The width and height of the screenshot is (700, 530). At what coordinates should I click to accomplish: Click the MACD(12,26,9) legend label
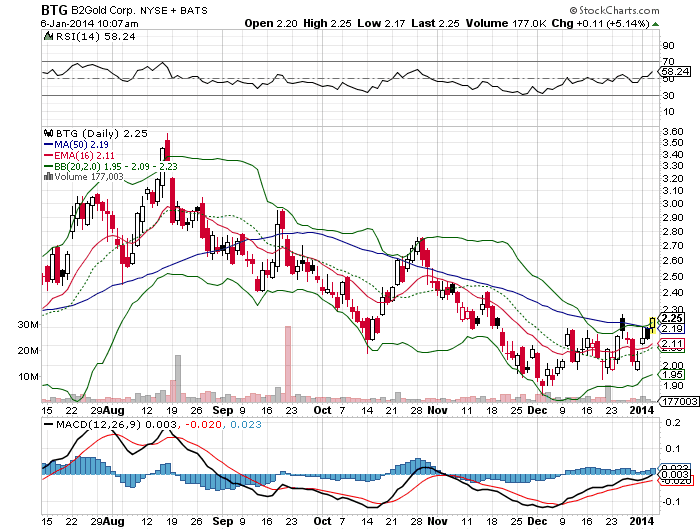98,424
